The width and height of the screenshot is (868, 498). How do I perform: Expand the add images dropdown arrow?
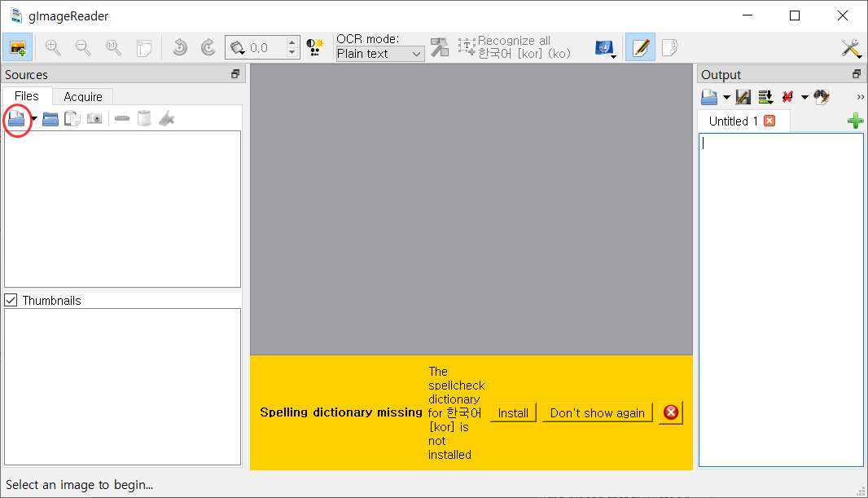(x=34, y=118)
